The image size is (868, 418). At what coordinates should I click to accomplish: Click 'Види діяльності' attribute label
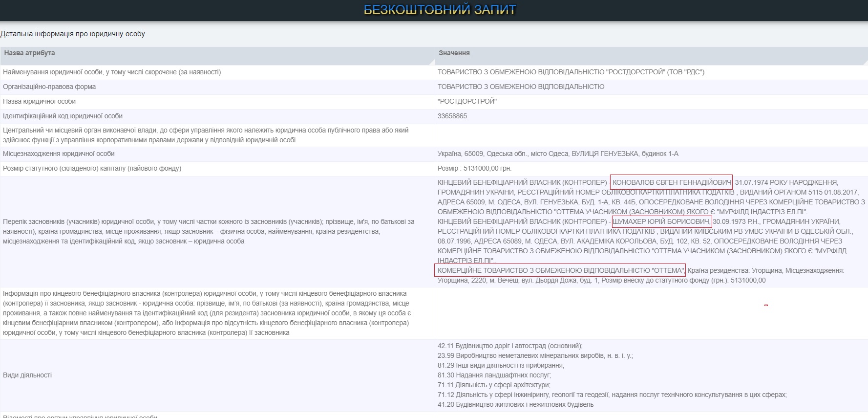tap(27, 375)
